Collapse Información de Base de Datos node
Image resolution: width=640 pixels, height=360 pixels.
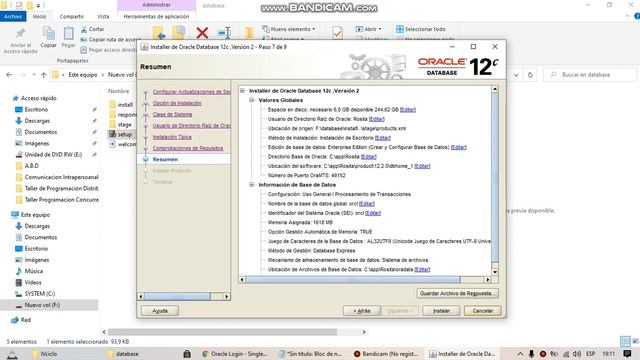[x=252, y=185]
